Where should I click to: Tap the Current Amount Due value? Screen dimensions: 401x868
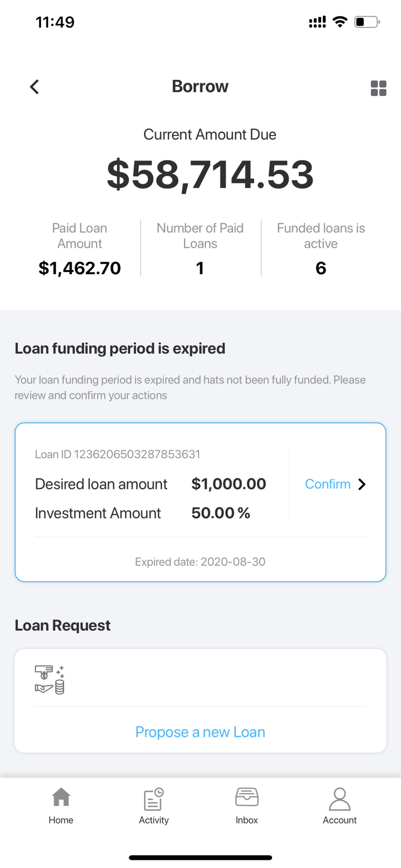pyautogui.click(x=209, y=174)
